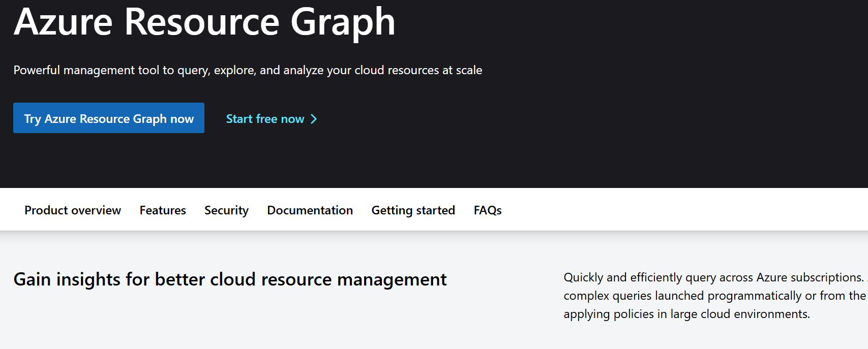868x349 pixels.
Task: Click the 'Gain insights for better cloud' heading
Action: pos(230,279)
